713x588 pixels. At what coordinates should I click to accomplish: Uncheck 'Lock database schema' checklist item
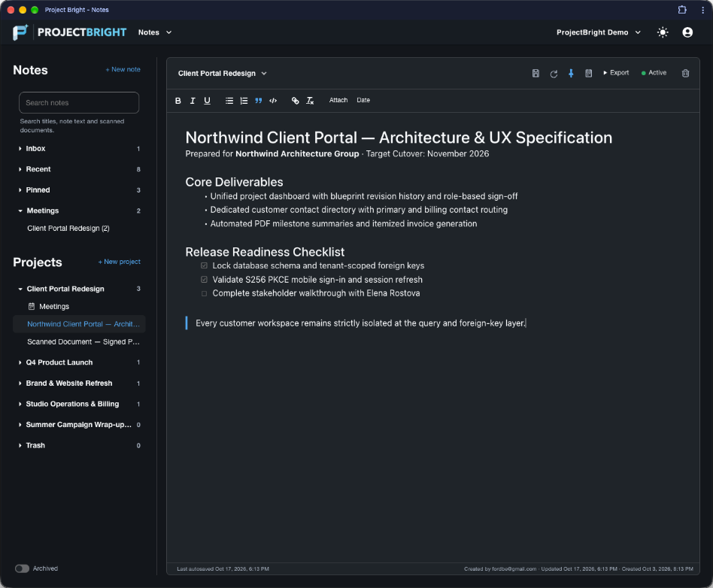point(204,265)
